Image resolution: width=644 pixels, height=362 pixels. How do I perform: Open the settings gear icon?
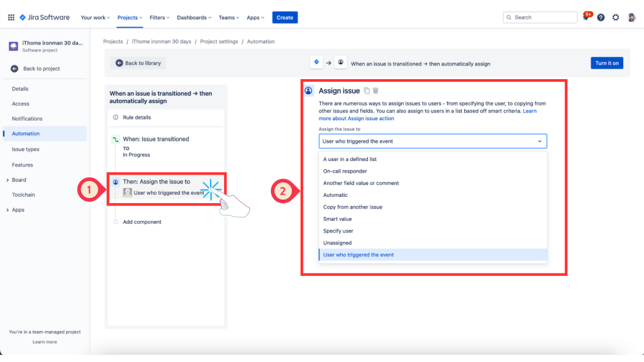(616, 17)
